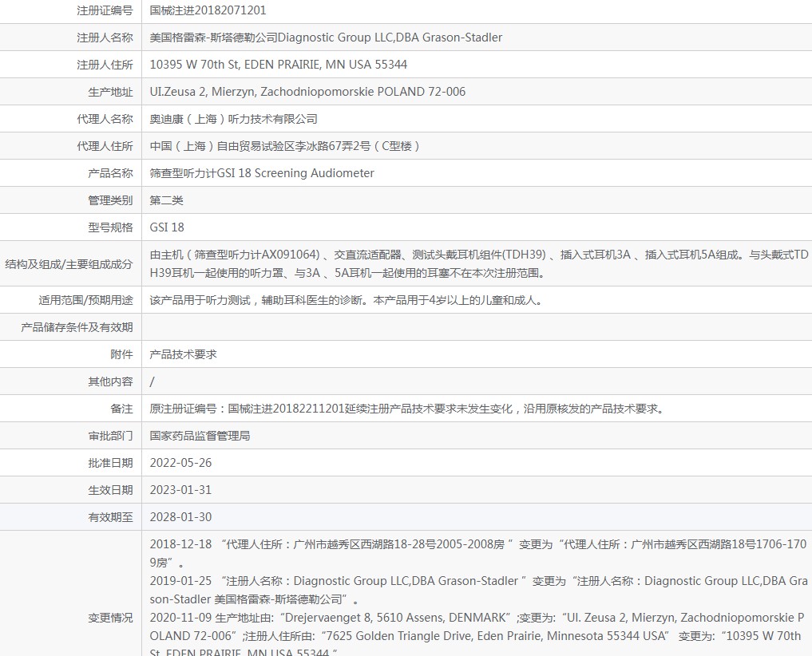
Task: Click the 产品储存条件及有效期 label
Action: coord(77,327)
